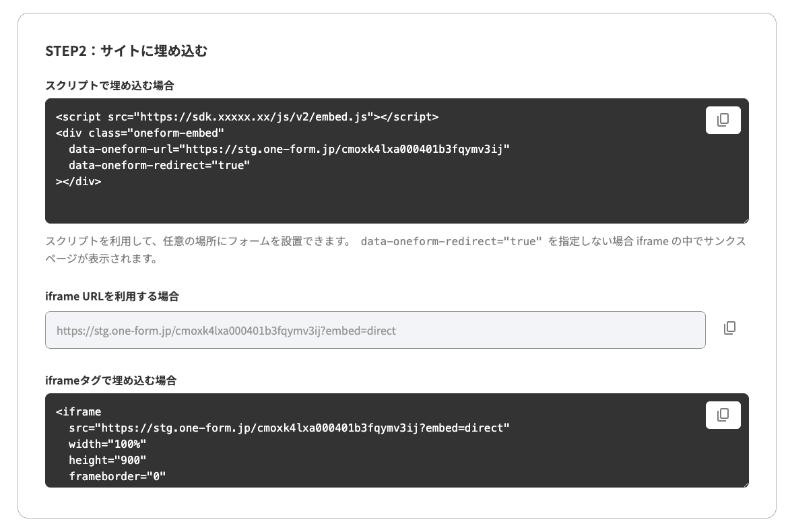Click the resize handle of the iframe code block
Image resolution: width=788 pixels, height=532 pixels.
(746, 484)
